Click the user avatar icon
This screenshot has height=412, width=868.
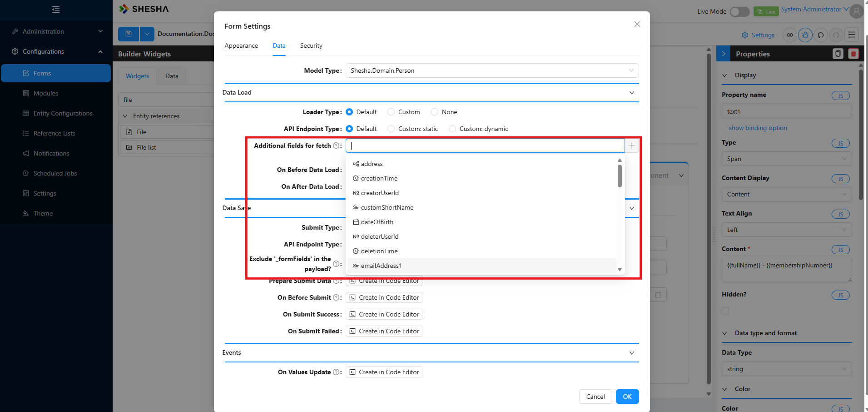[x=857, y=11]
